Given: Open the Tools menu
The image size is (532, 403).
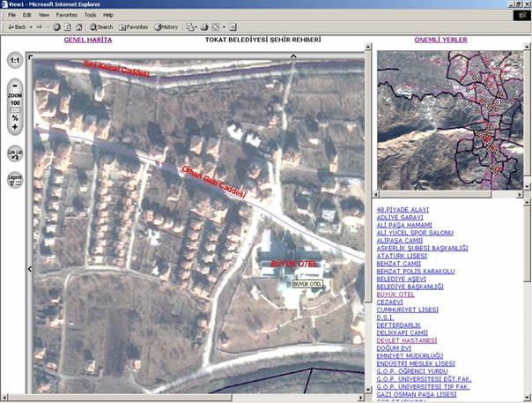Looking at the screenshot, I should (x=90, y=15).
